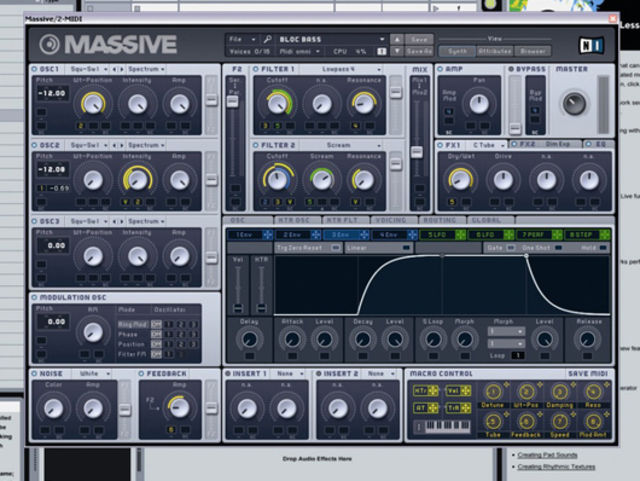The image size is (640, 481).
Task: Click OSC1 pitch value -12.00 field
Action: point(52,93)
